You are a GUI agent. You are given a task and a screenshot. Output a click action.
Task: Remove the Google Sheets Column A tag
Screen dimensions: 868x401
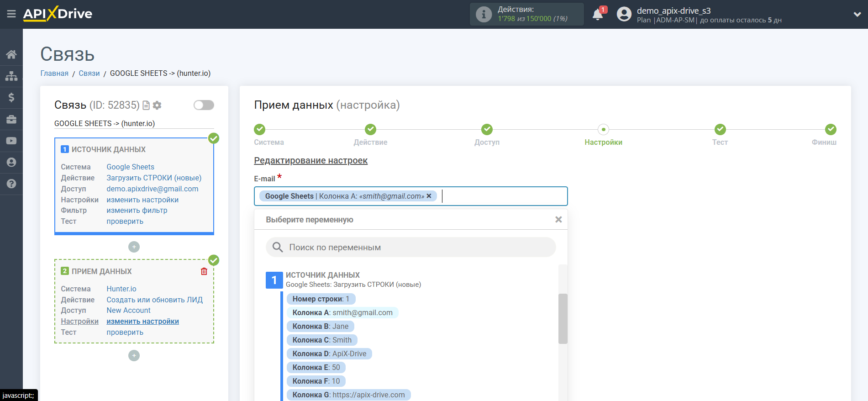point(429,196)
